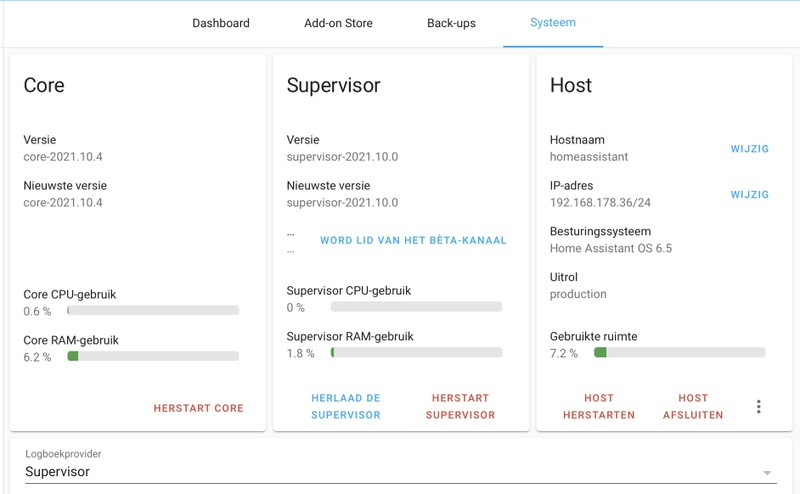Image resolution: width=800 pixels, height=494 pixels.
Task: Select supervisor-2021.10.0 under Nieuwste versie
Action: pyautogui.click(x=342, y=203)
